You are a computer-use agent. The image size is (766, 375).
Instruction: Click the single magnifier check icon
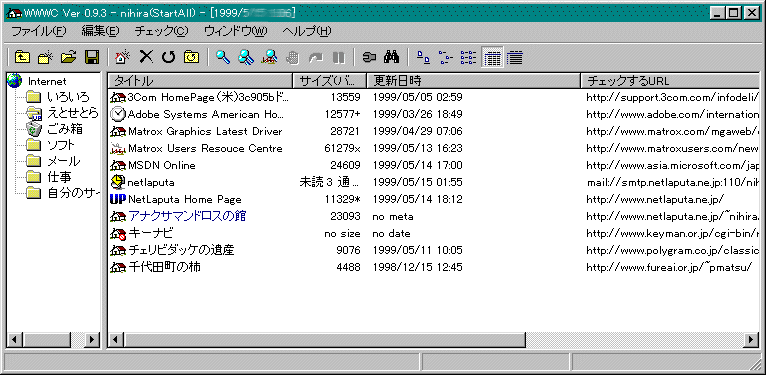223,58
